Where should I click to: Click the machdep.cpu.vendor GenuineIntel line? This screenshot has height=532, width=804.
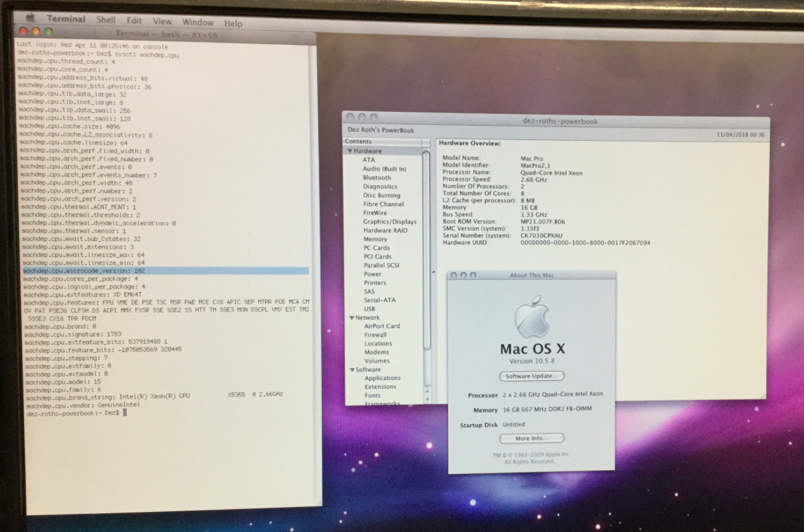(x=83, y=405)
